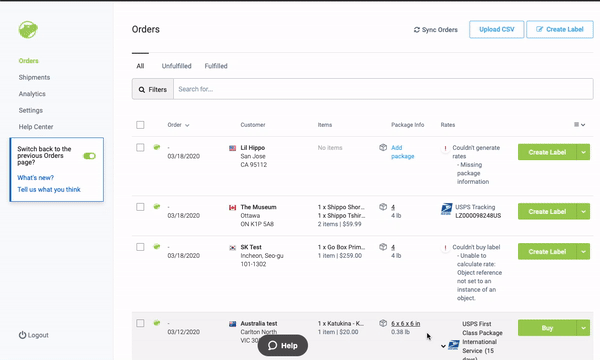Click the green store icon in SK Test row

pyautogui.click(x=157, y=246)
